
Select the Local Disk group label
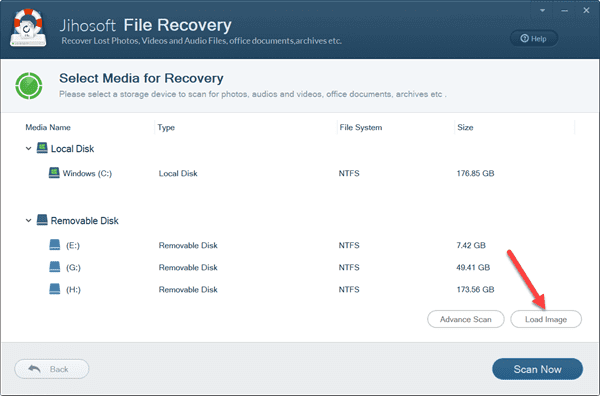72,148
